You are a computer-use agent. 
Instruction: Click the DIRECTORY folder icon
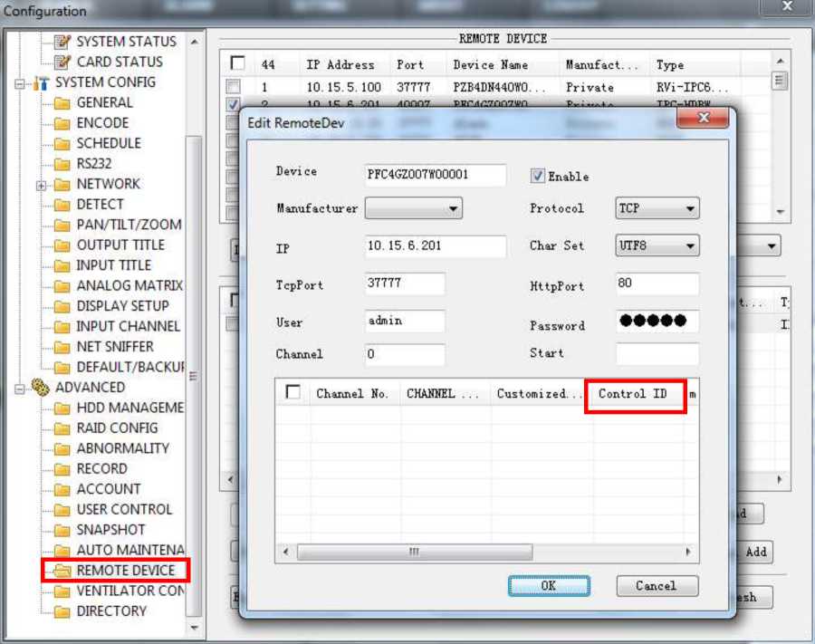click(x=62, y=612)
